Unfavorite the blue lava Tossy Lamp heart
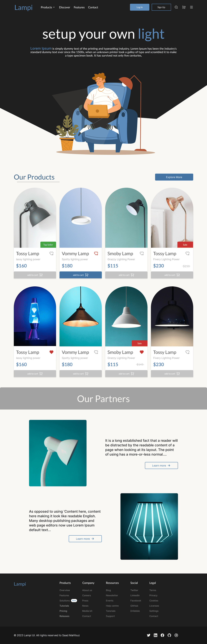Screen dimensions: 207x644 point(52,352)
